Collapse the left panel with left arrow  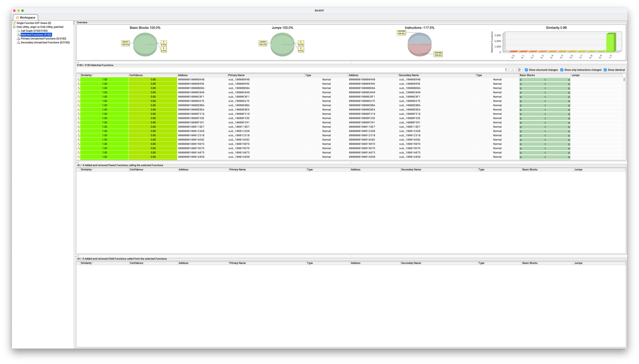point(74,22)
